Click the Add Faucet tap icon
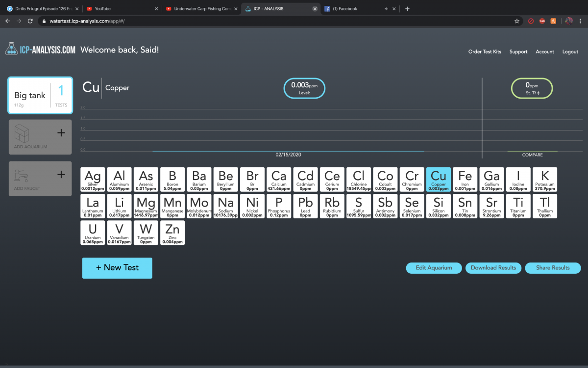Screen dimensions: 588x368 coord(21,176)
